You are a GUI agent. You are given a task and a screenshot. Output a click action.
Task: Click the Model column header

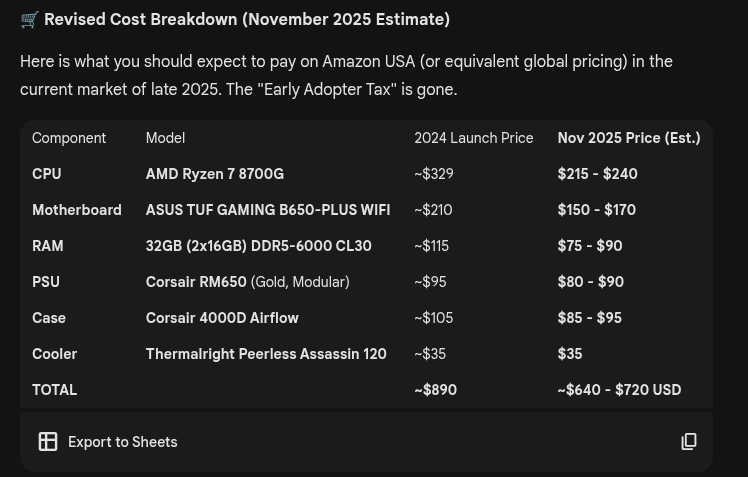click(165, 138)
